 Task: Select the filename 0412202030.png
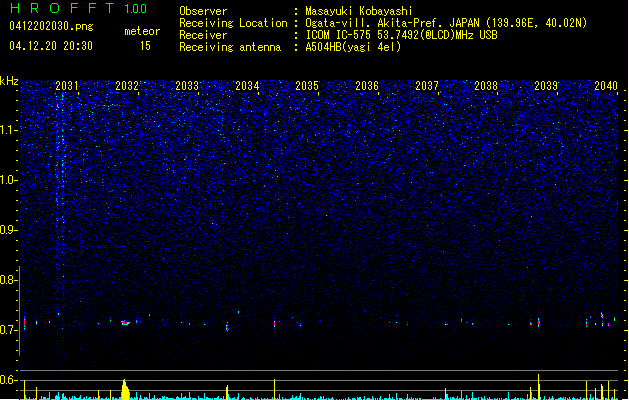pyautogui.click(x=51, y=26)
